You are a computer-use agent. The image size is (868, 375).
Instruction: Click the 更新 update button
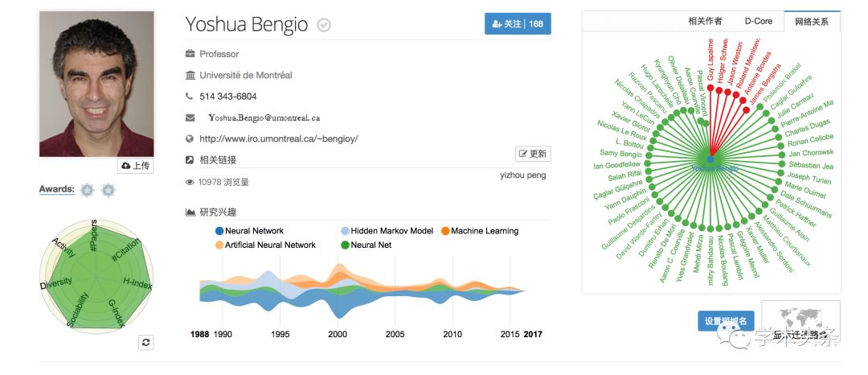533,154
